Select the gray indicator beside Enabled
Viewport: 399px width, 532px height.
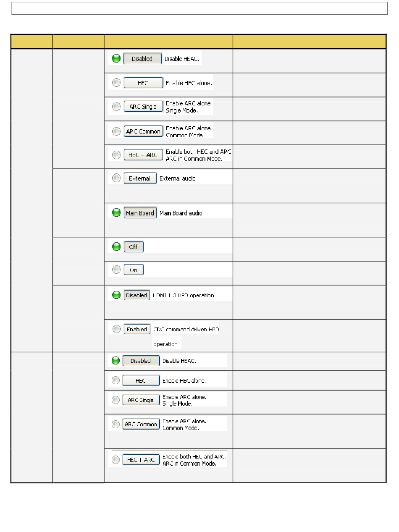click(x=116, y=329)
